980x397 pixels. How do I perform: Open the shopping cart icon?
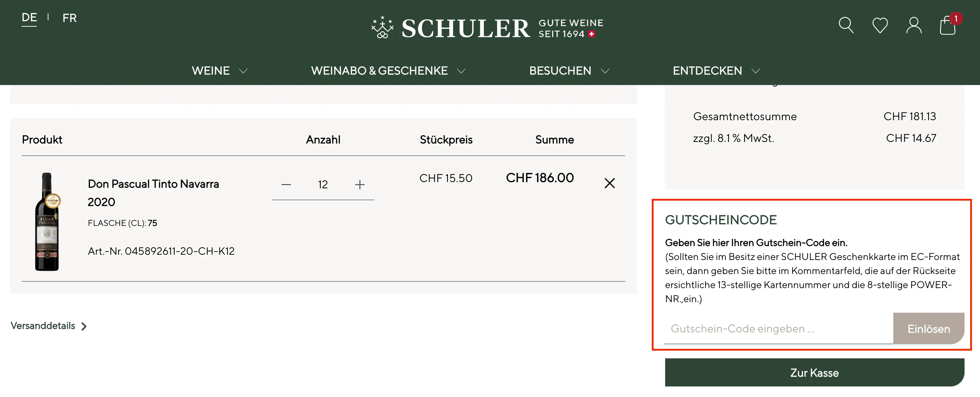947,27
